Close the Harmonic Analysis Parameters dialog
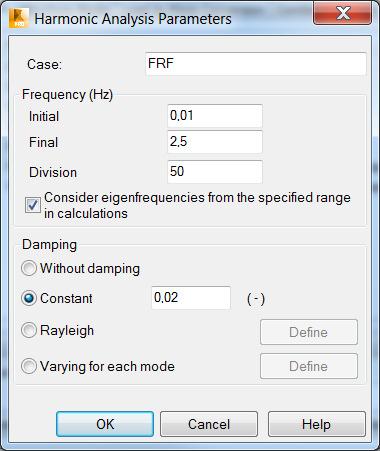380x451 pixels. pos(342,14)
